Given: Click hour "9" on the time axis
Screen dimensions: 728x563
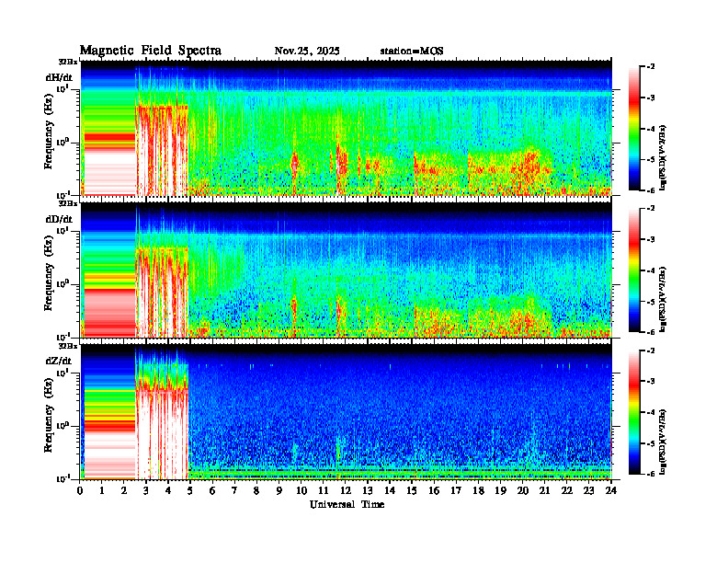Looking at the screenshot, I should tap(279, 490).
